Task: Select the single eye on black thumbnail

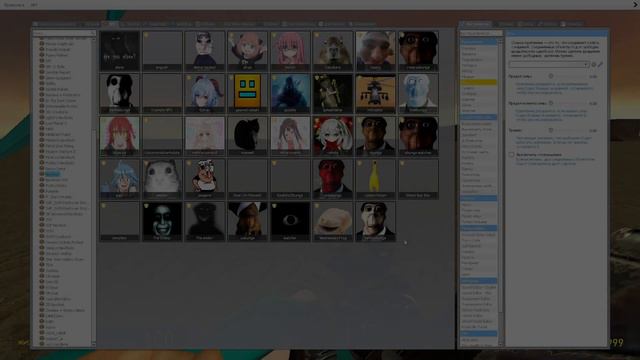Action: point(290,221)
